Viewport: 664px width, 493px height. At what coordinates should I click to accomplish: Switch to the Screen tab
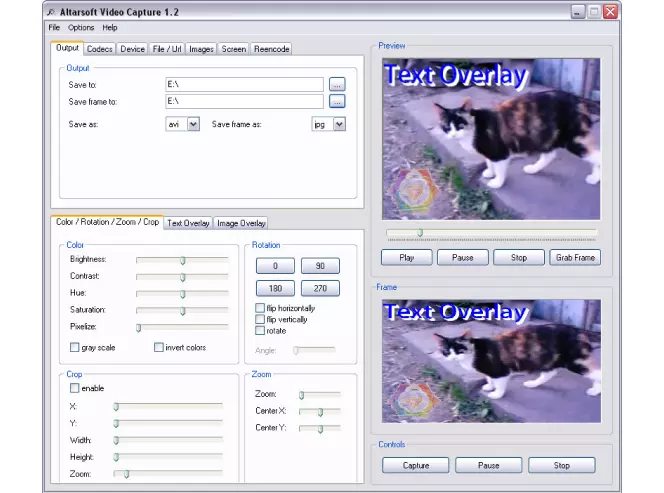coord(234,49)
